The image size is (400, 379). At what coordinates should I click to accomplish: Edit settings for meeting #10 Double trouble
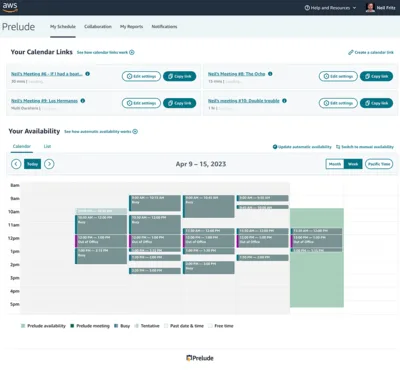coord(338,103)
